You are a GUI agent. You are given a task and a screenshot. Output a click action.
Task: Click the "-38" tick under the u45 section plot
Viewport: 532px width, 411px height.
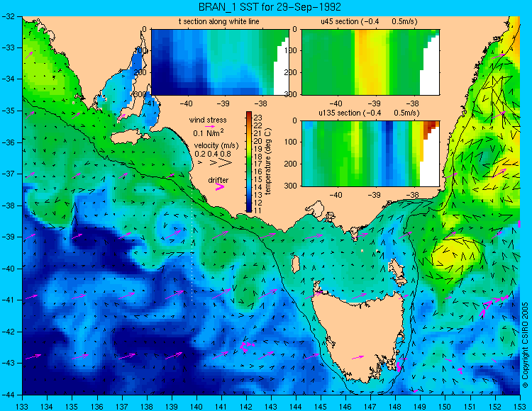(x=412, y=103)
